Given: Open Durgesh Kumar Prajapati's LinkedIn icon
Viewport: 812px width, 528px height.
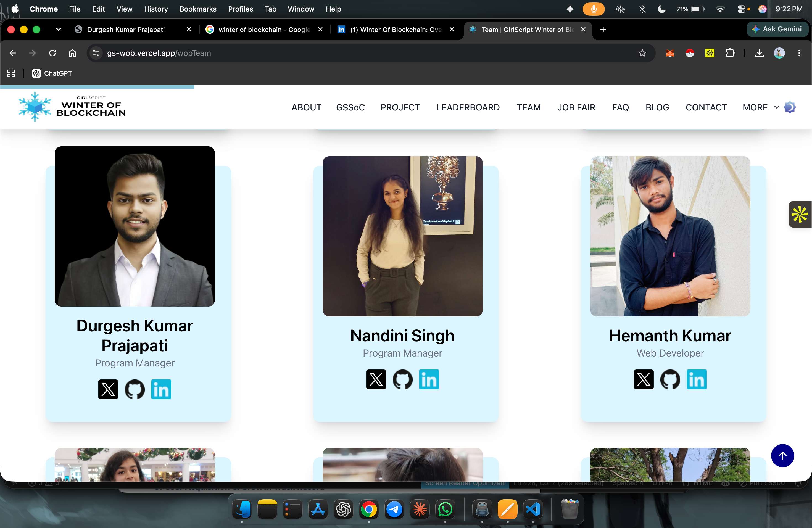Looking at the screenshot, I should tap(161, 389).
